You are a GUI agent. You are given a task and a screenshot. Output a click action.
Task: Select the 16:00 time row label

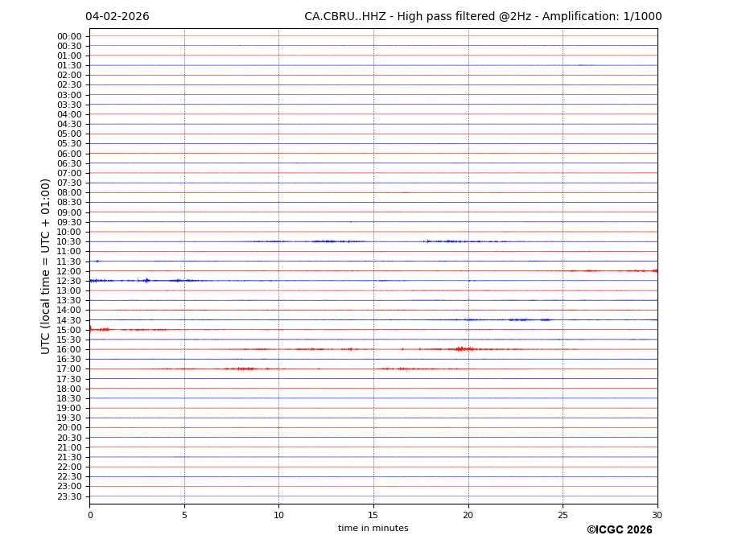click(x=68, y=349)
